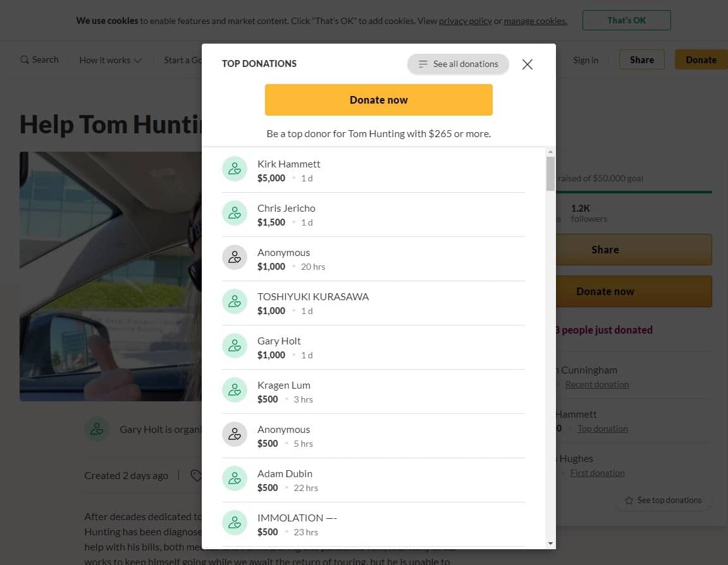
Task: Click the list icon in See all donations
Action: pyautogui.click(x=423, y=64)
